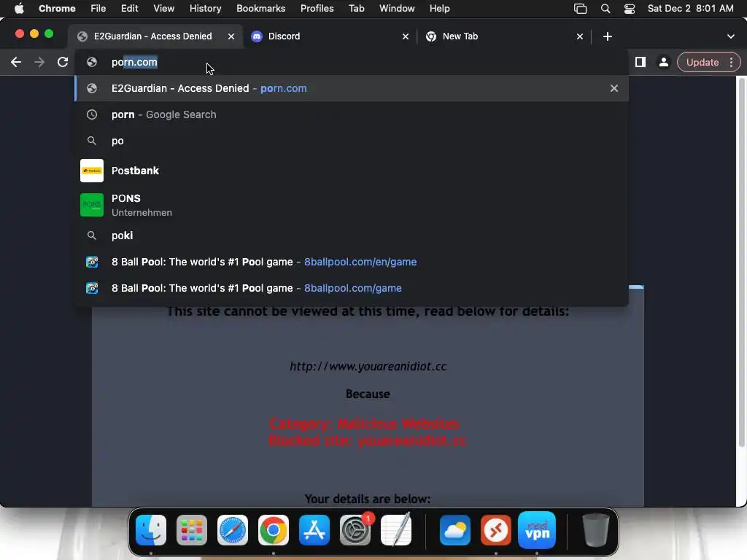The width and height of the screenshot is (747, 560).
Task: Remove the E2Guardian suggestion with X
Action: pyautogui.click(x=614, y=88)
